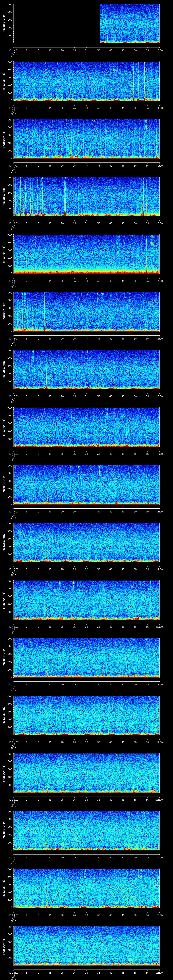Select the 10:17:00 start time label
Image resolution: width=173 pixels, height=980 pixels.
pos(13,511)
